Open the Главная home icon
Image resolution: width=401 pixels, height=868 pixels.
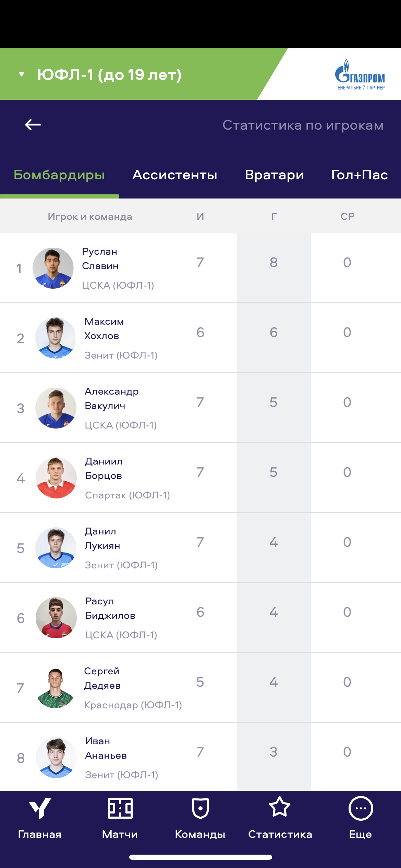(x=40, y=808)
